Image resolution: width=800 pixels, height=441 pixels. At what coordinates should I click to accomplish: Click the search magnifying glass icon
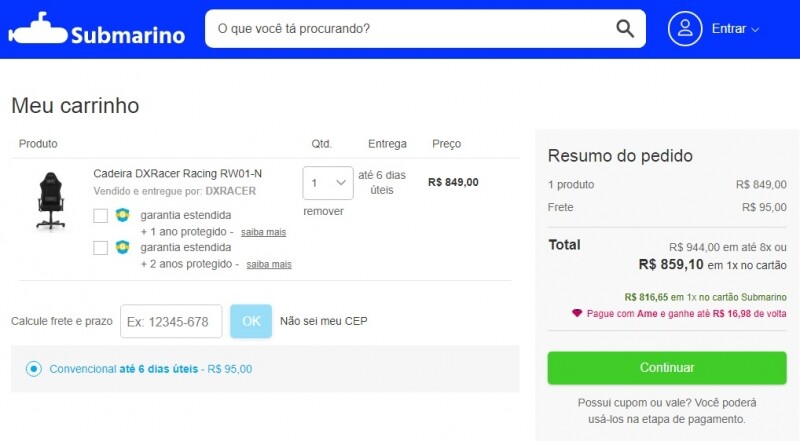(x=625, y=29)
